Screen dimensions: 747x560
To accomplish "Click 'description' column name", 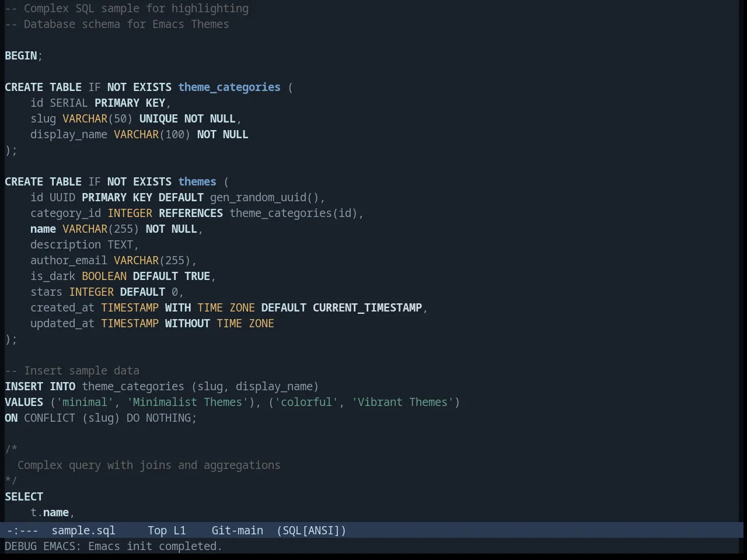I will (x=66, y=244).
